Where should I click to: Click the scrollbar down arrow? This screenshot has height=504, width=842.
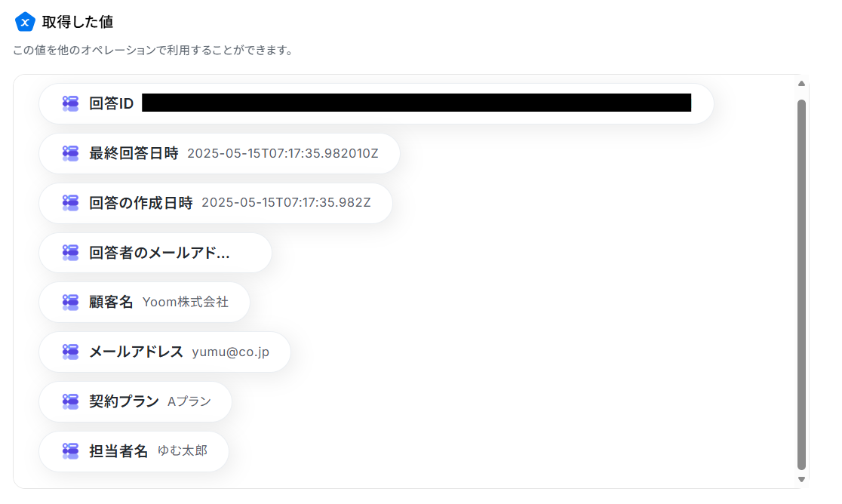tap(801, 479)
